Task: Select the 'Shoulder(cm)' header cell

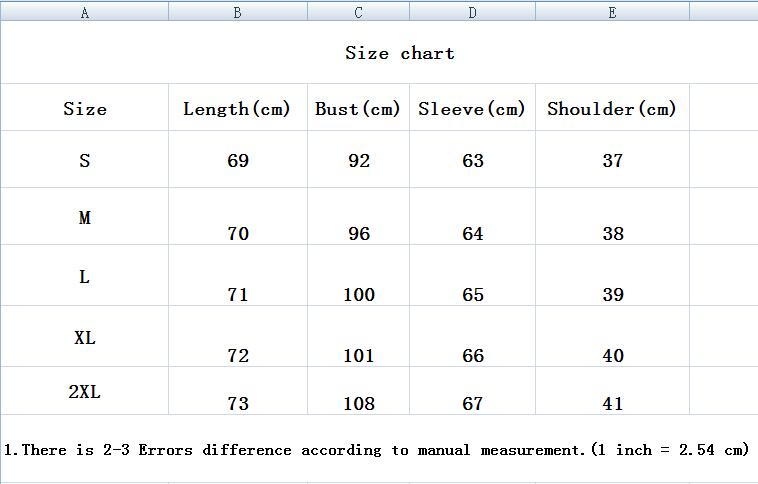Action: pos(612,109)
